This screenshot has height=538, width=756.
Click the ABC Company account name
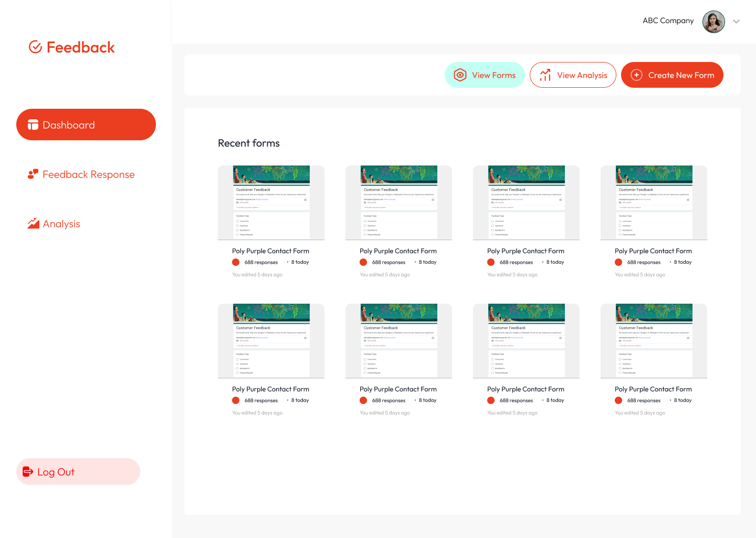click(x=668, y=20)
